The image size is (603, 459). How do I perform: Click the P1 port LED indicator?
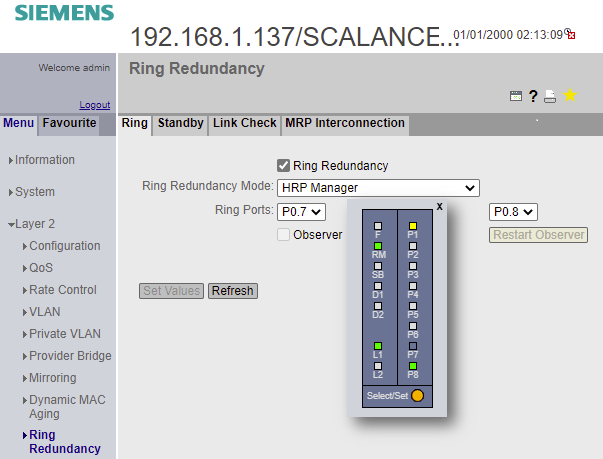[413, 226]
